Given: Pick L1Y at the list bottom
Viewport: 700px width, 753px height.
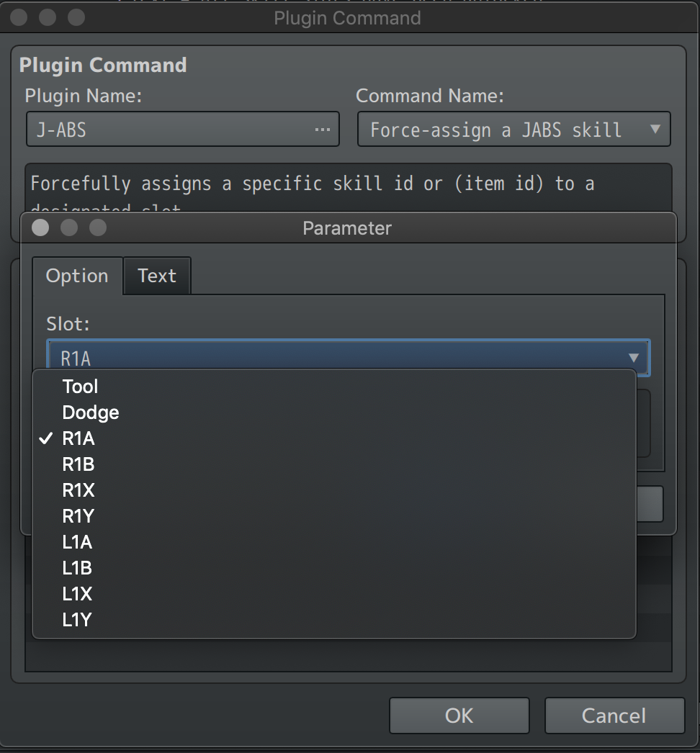Looking at the screenshot, I should pos(334,620).
